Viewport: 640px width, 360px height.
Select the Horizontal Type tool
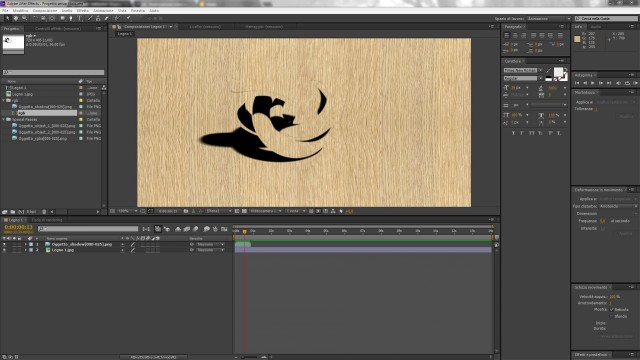pyautogui.click(x=80, y=18)
